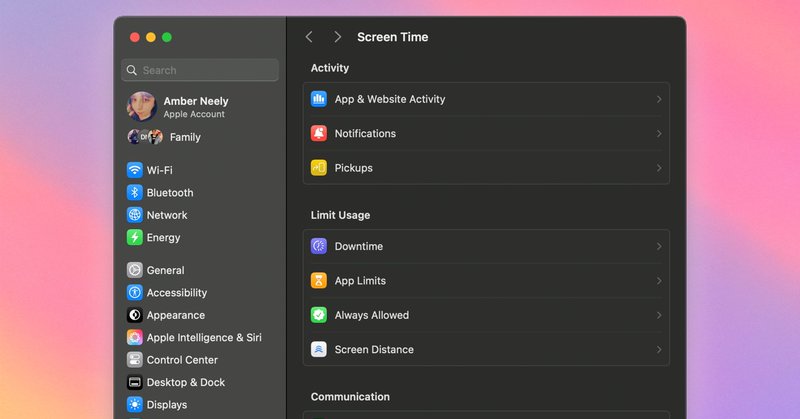Choose the Network label in sidebar
800x419 pixels.
pos(167,215)
